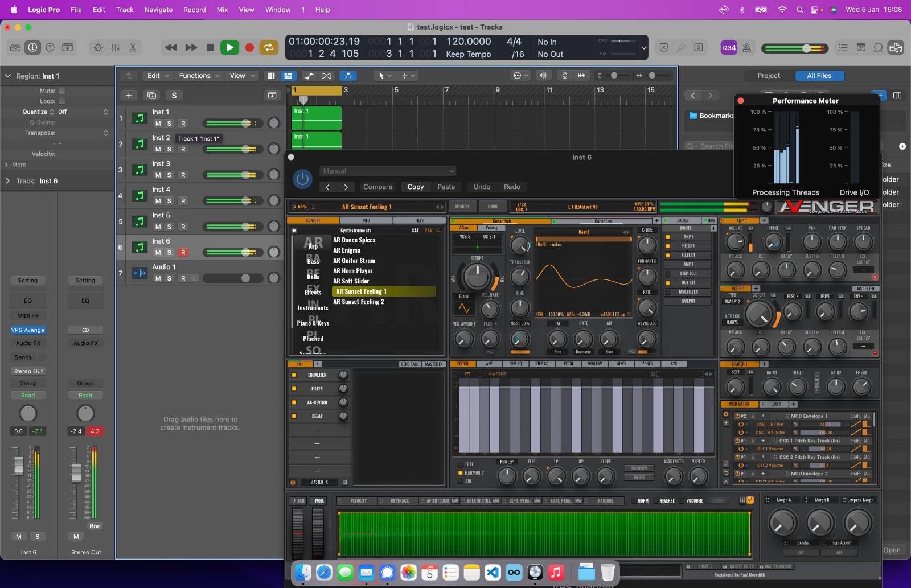Click the green Play button in transport
Viewport: 911px width, 588px height.
[x=229, y=48]
